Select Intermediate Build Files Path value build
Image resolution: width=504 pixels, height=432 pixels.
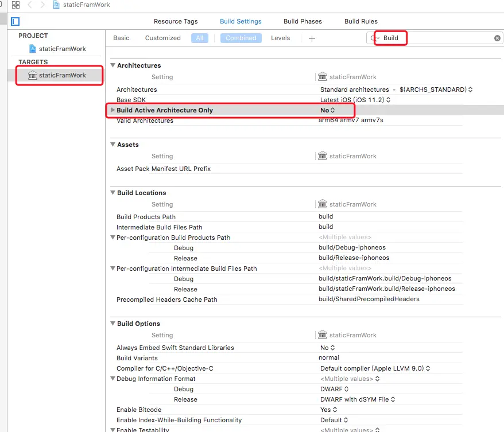coord(325,227)
